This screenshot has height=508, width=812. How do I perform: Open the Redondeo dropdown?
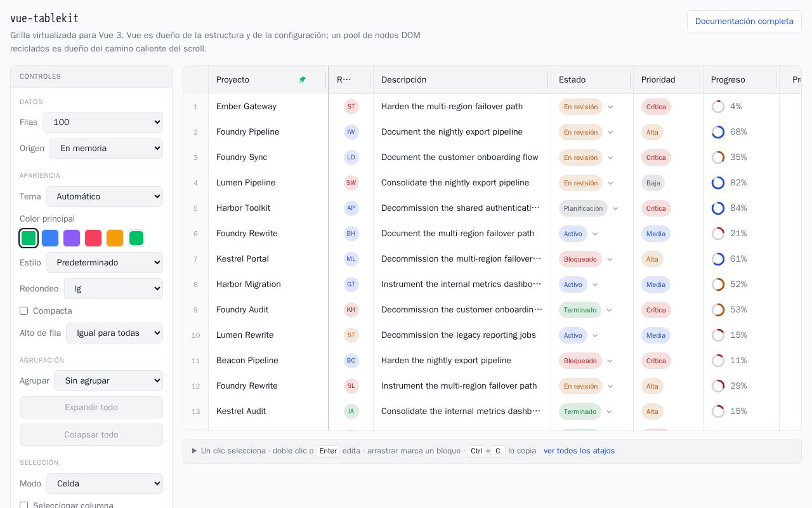point(114,289)
